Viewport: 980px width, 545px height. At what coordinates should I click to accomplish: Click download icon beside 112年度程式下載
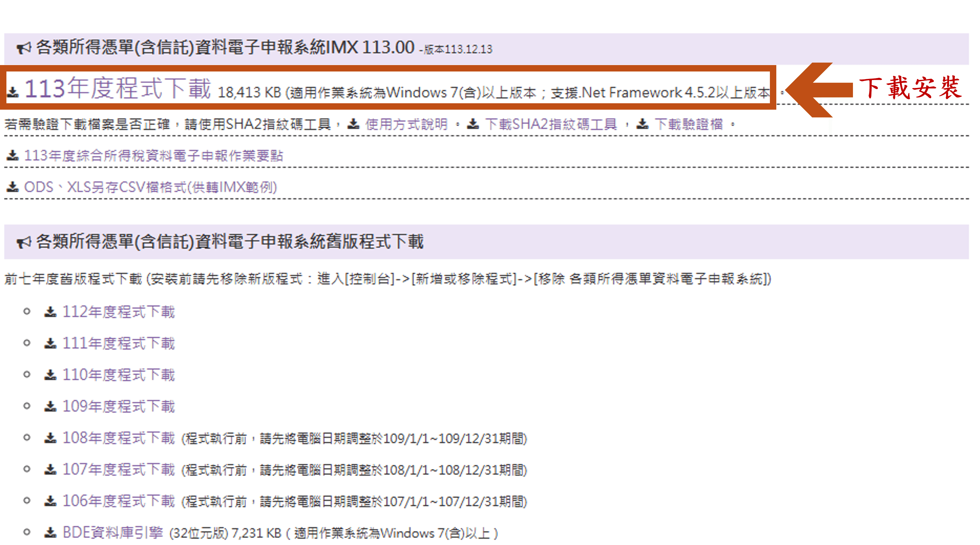tap(50, 312)
